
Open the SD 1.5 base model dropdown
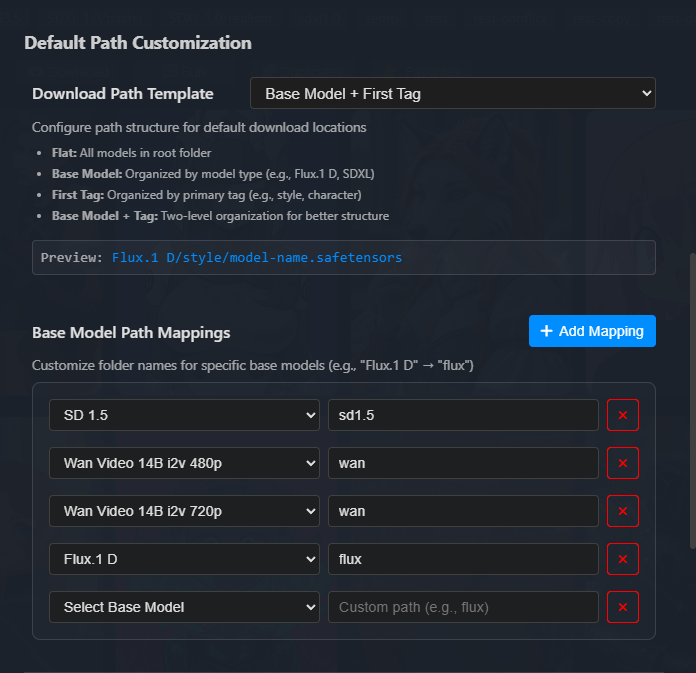pos(184,415)
